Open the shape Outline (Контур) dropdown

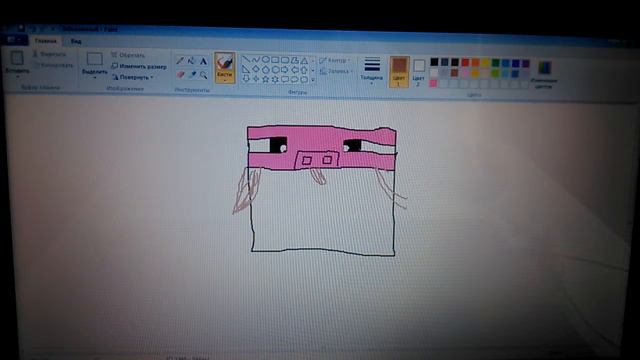[335, 60]
